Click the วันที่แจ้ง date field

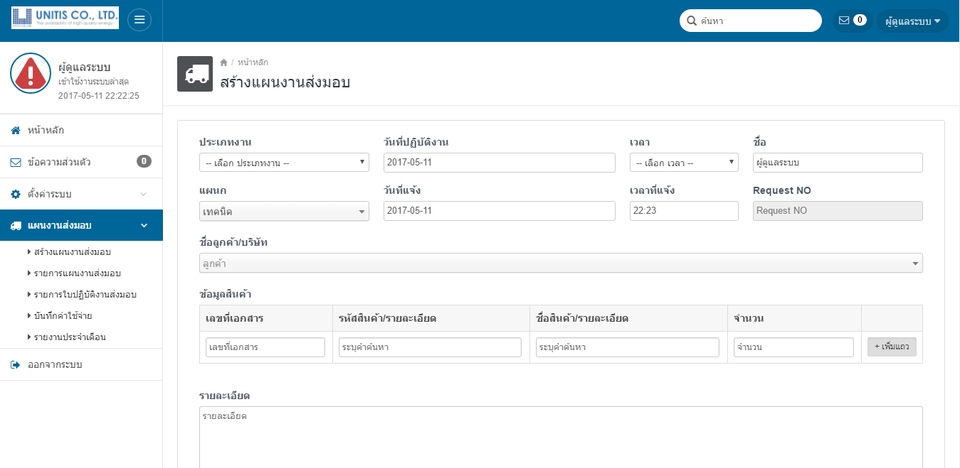coord(499,211)
